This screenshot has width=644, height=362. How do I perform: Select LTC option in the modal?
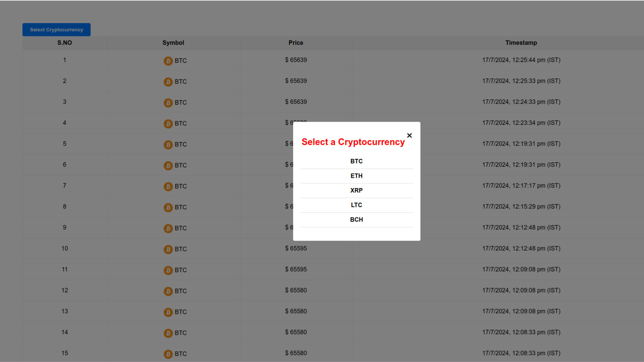coord(356,205)
